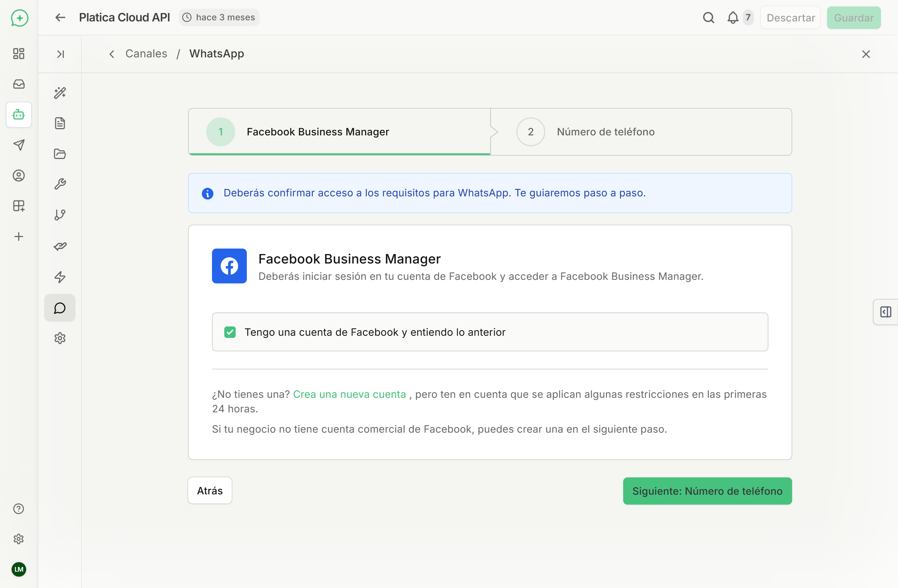Open the bot builder icon in sidebar
The width and height of the screenshot is (898, 588).
click(x=19, y=114)
